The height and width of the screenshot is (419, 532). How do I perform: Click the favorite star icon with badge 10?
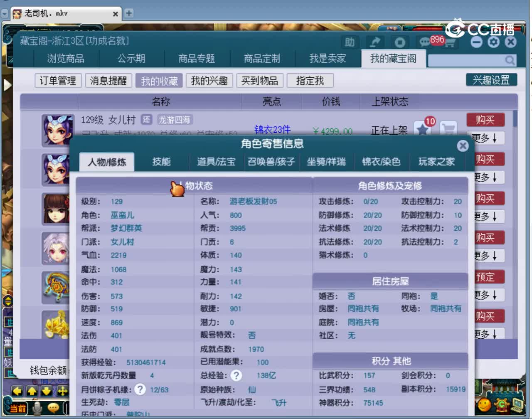(x=423, y=129)
